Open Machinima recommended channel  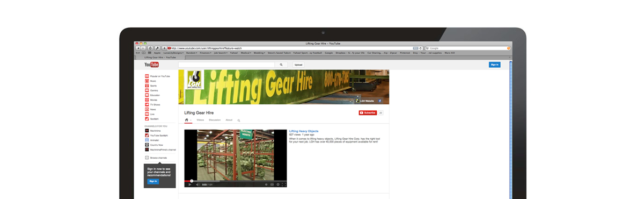click(152, 131)
